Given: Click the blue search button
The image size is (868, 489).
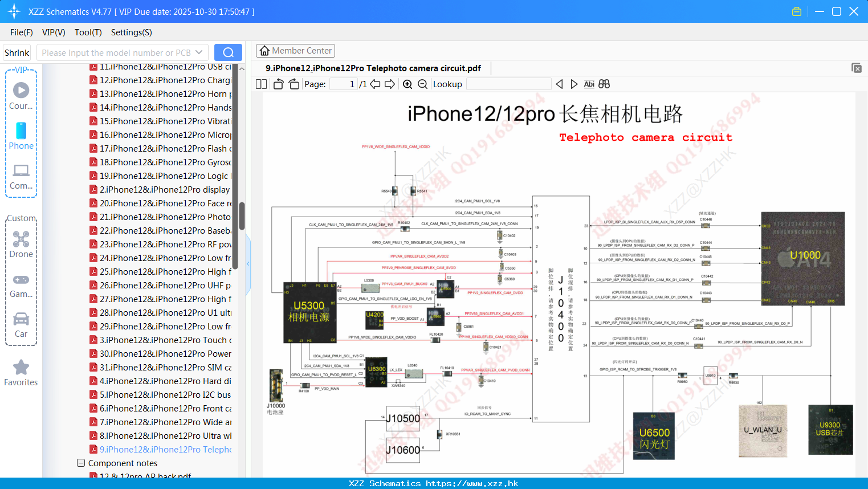Looking at the screenshot, I should tap(228, 52).
